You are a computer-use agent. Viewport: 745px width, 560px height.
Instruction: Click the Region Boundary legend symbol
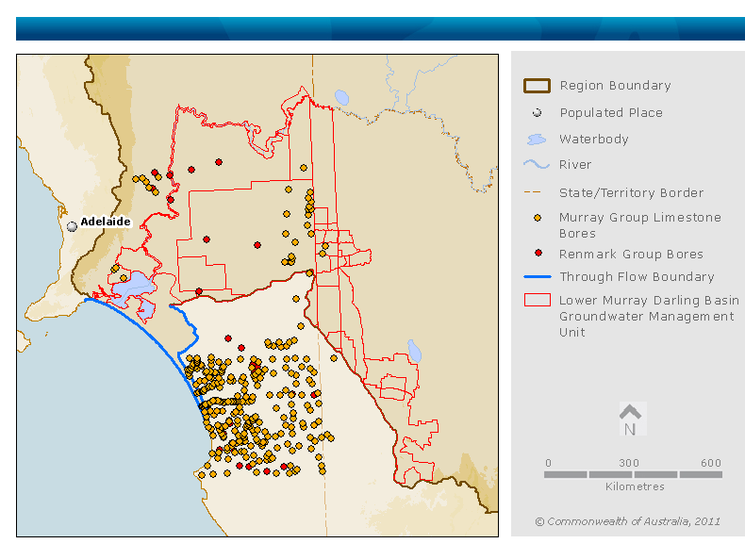coord(537,86)
